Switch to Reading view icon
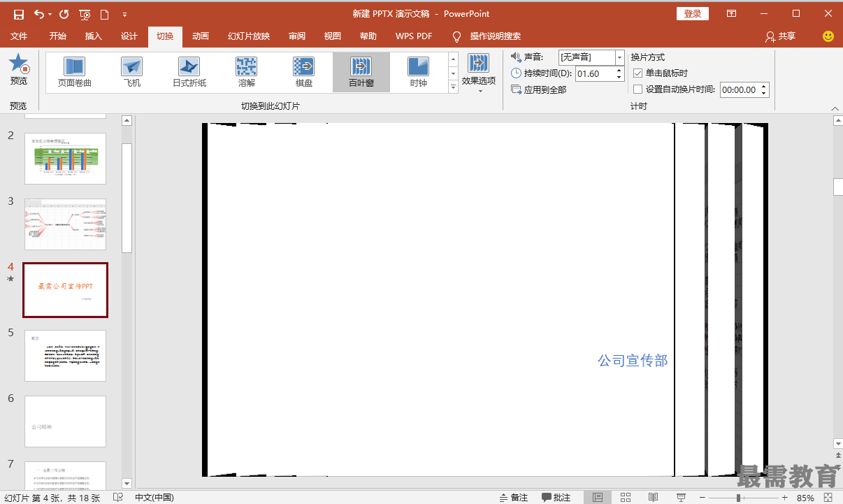 (x=653, y=498)
